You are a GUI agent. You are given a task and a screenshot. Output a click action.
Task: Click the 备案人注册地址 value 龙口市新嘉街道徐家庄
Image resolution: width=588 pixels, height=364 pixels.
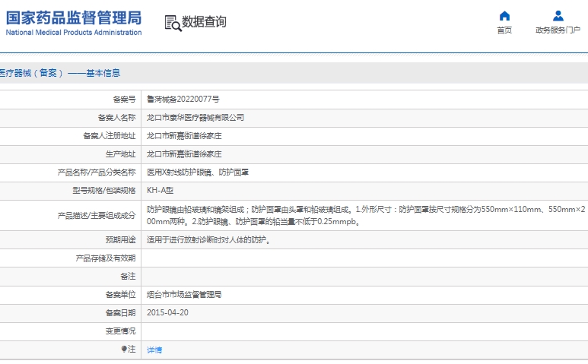coord(184,136)
